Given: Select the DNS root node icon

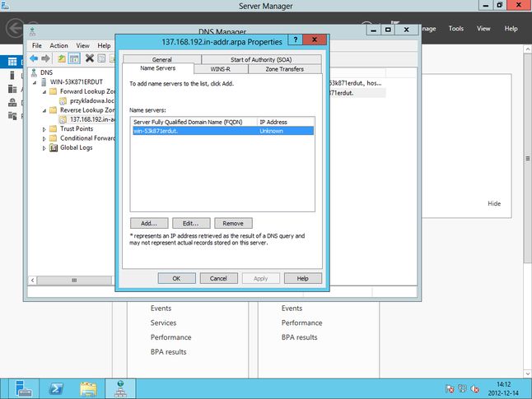Looking at the screenshot, I should click(x=34, y=72).
